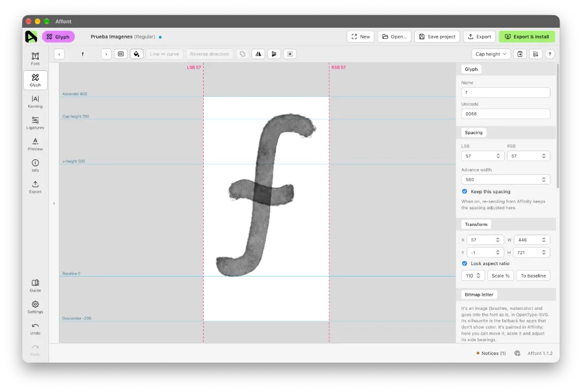Viewport: 582px width, 392px height.
Task: Click the Open… button
Action: click(x=394, y=36)
